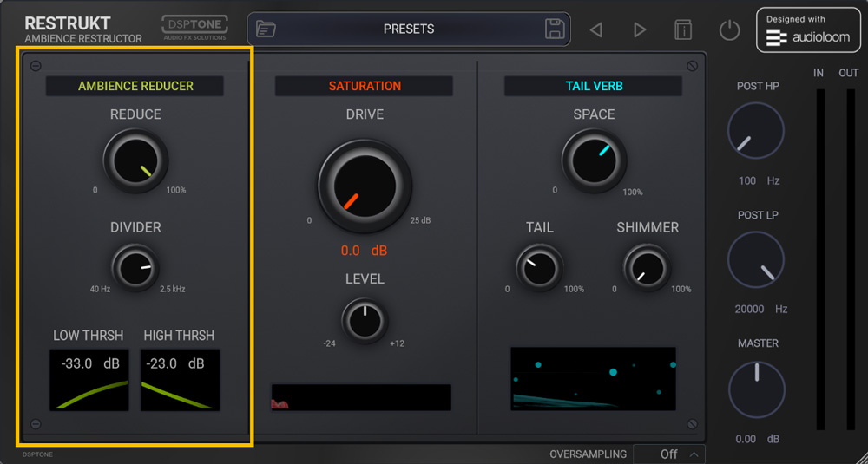The height and width of the screenshot is (464, 868).
Task: Click the +12 level range label
Action: pos(397,343)
